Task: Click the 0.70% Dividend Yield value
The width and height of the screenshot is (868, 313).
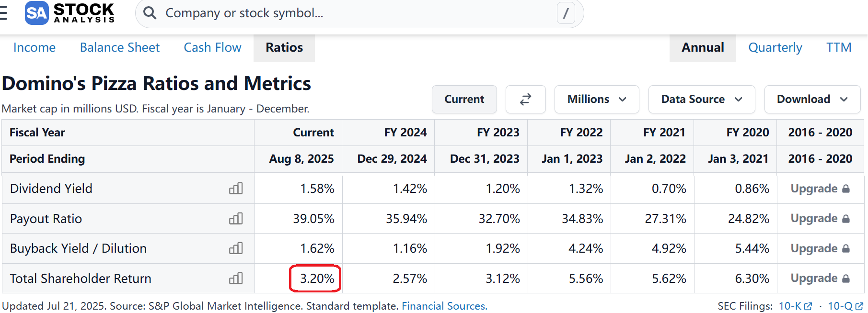Action: tap(669, 189)
